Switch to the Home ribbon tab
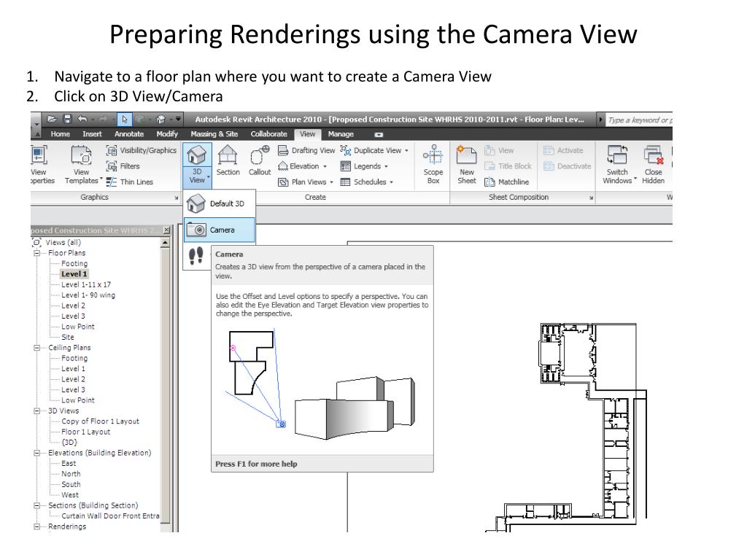Image resolution: width=747 pixels, height=560 pixels. 61,134
